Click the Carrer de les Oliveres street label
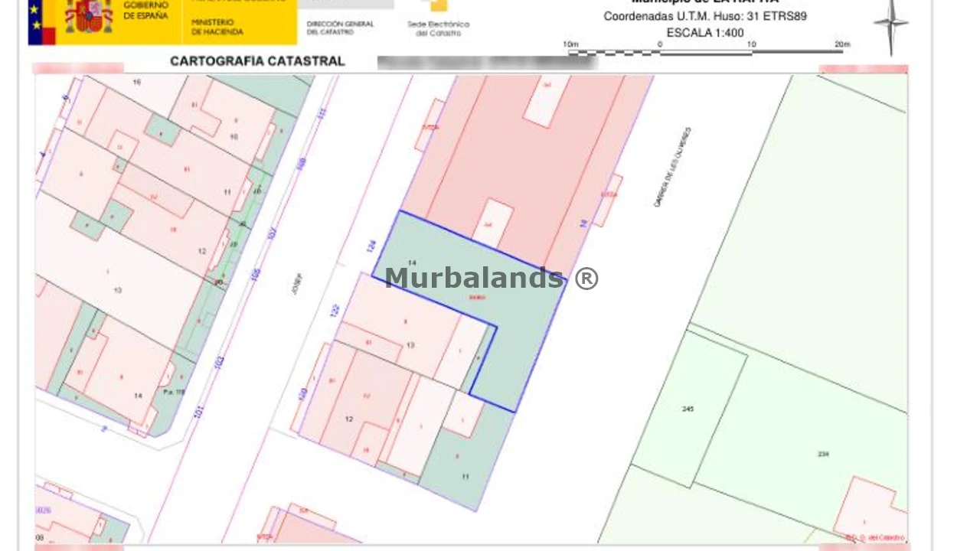Viewport: 980px width, 551px height. pos(672,167)
